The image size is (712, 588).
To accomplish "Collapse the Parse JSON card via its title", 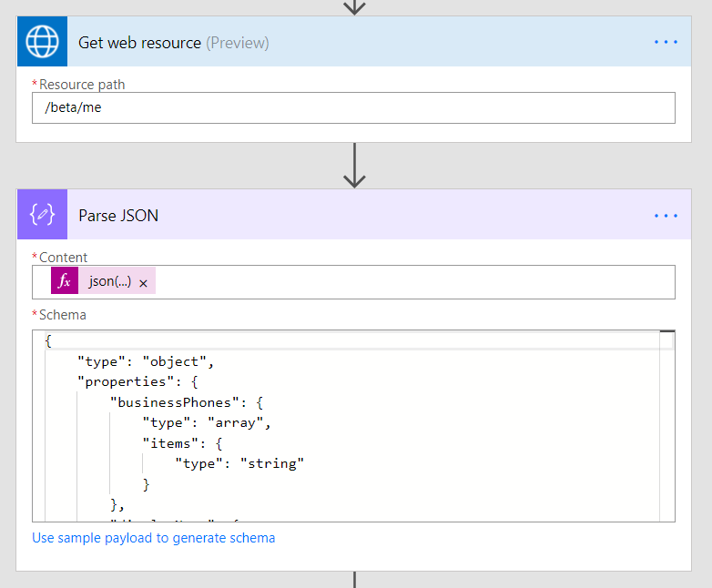I will click(118, 216).
